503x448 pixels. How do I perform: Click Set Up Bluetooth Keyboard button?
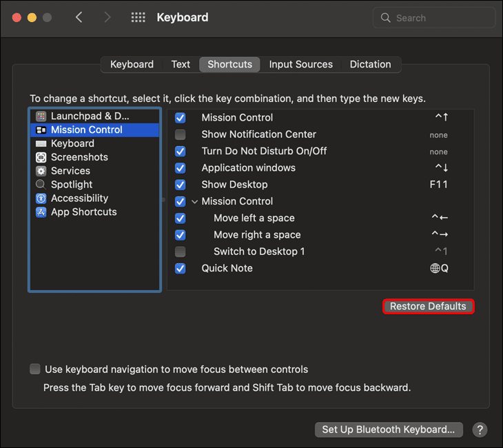click(x=388, y=429)
